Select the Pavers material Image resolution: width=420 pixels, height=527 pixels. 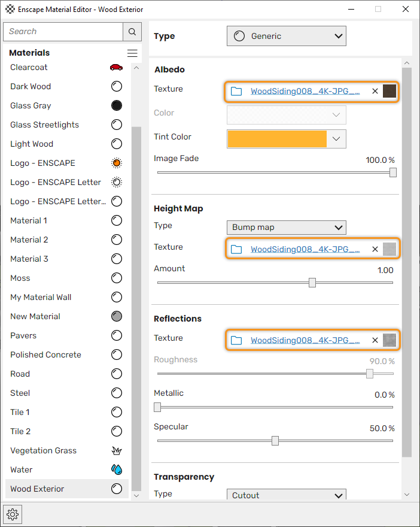[67, 335]
